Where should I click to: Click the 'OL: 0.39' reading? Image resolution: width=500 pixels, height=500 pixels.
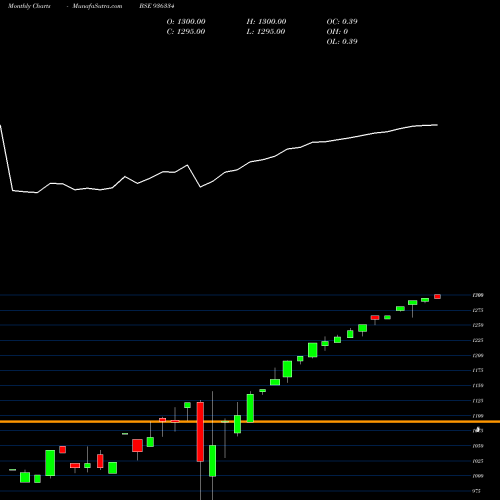(x=342, y=42)
